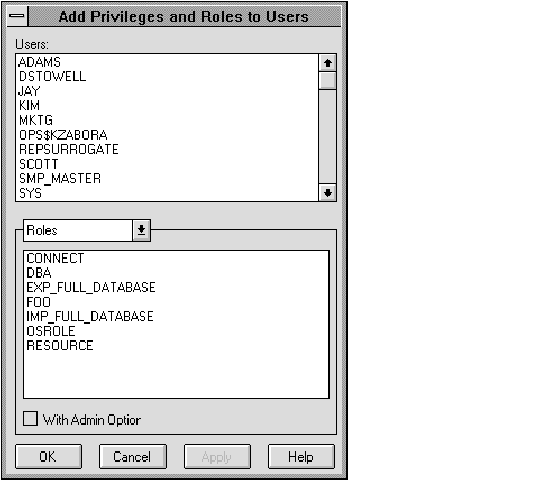Click the Help button

(x=301, y=457)
